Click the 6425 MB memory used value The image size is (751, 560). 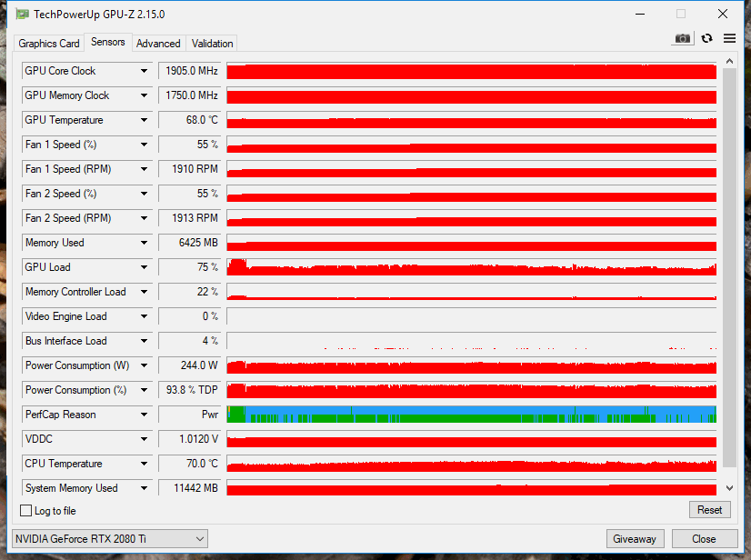tap(190, 243)
